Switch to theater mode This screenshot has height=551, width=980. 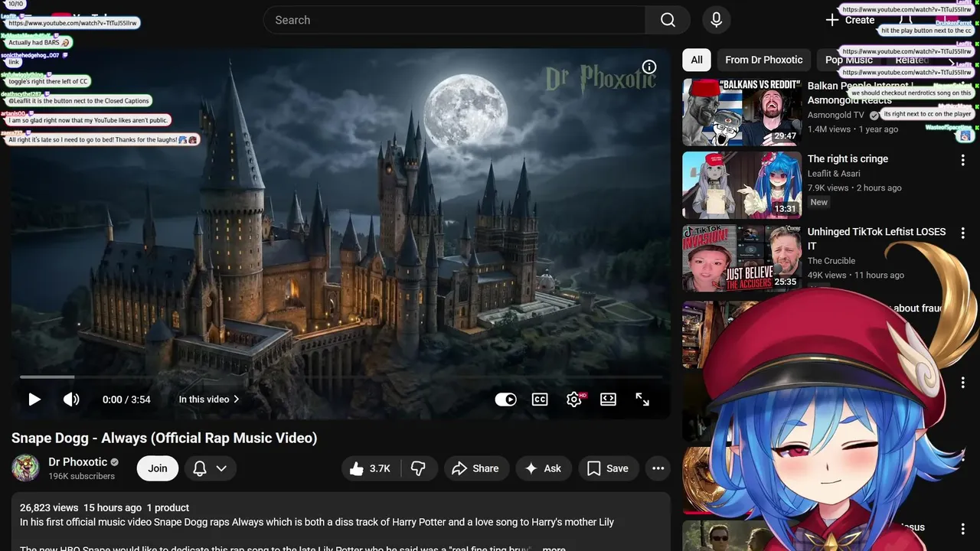pyautogui.click(x=608, y=399)
